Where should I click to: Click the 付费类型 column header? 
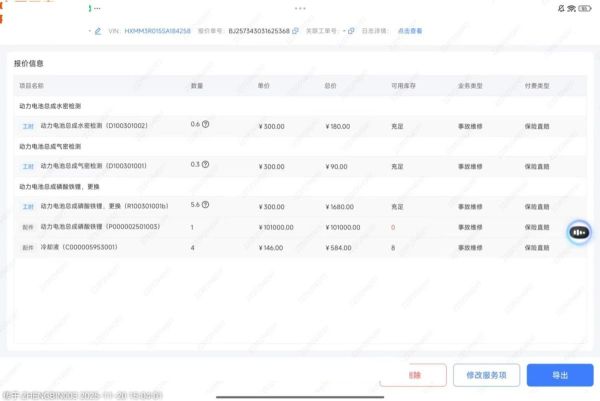point(537,85)
